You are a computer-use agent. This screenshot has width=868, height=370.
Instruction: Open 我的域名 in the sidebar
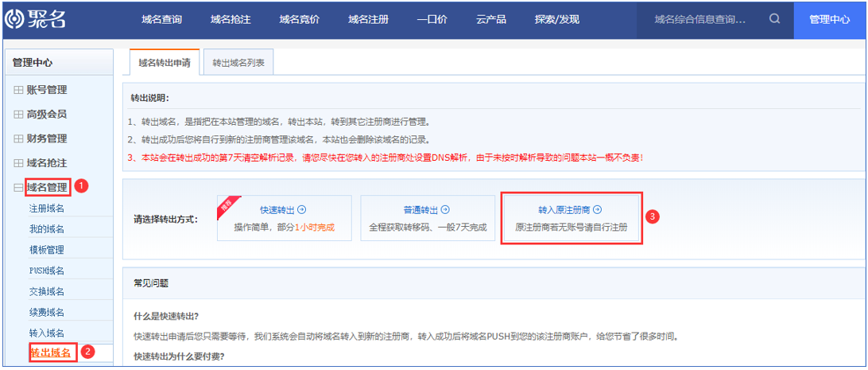click(47, 229)
